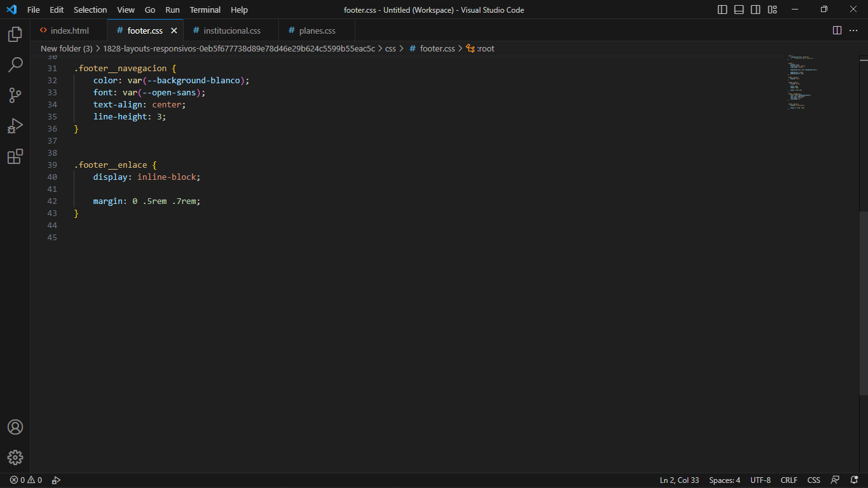Click the VS Code logo in title bar
The image size is (868, 488).
11,10
